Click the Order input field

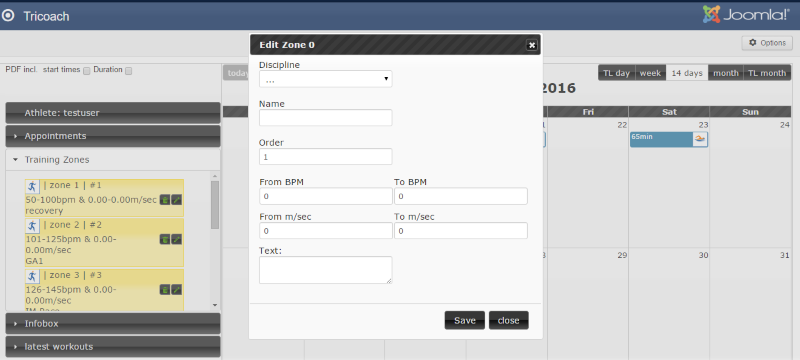[x=326, y=157]
